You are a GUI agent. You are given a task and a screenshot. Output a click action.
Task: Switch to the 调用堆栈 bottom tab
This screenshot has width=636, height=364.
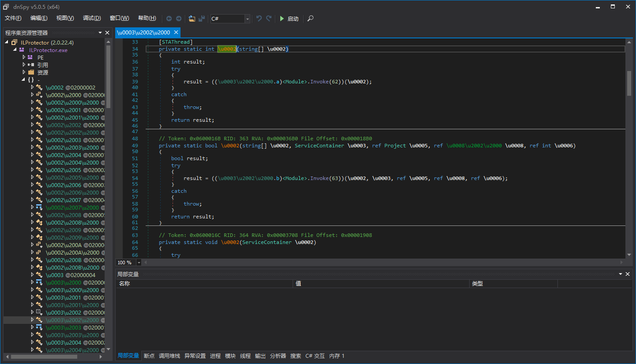click(x=169, y=356)
